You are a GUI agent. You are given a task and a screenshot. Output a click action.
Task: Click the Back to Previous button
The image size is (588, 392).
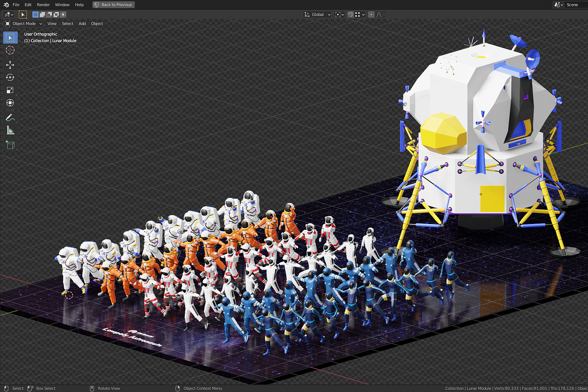(x=113, y=4)
